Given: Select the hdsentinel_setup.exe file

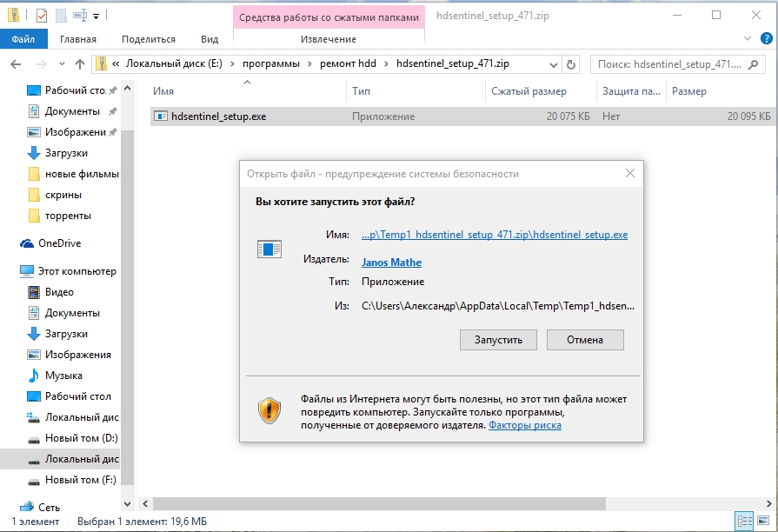Looking at the screenshot, I should (x=218, y=116).
